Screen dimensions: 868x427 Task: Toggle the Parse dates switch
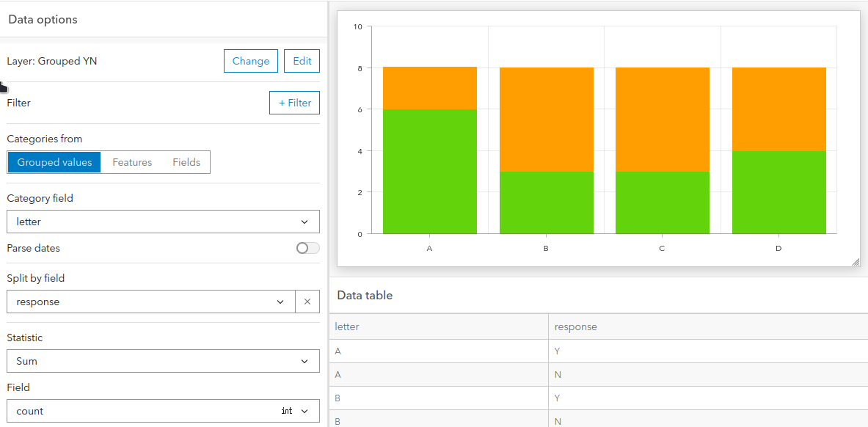tap(307, 248)
